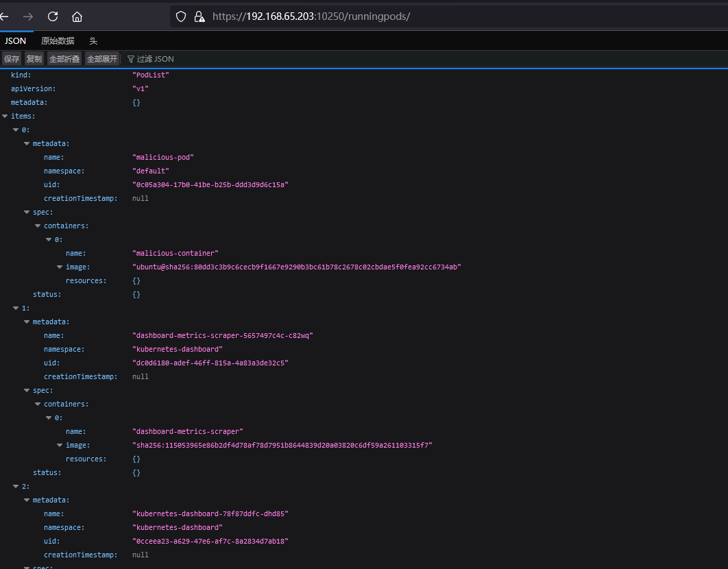Select namespace value of kubernetes-dashboard-78f87ddfc-dhd85 pod
The image size is (728, 569).
click(x=178, y=528)
